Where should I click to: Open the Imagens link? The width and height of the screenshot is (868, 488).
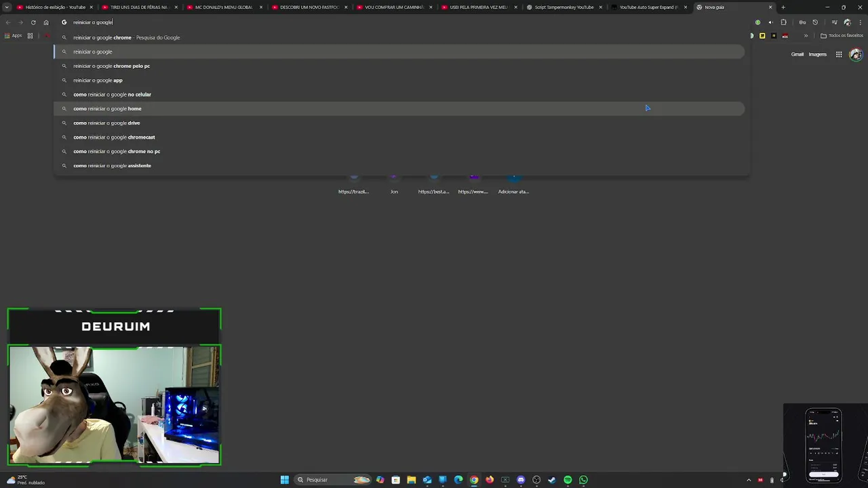(x=817, y=54)
